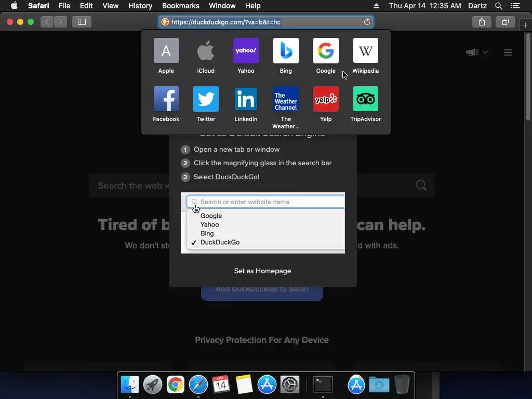
Task: Open Notes from the Dock
Action: pos(244,385)
